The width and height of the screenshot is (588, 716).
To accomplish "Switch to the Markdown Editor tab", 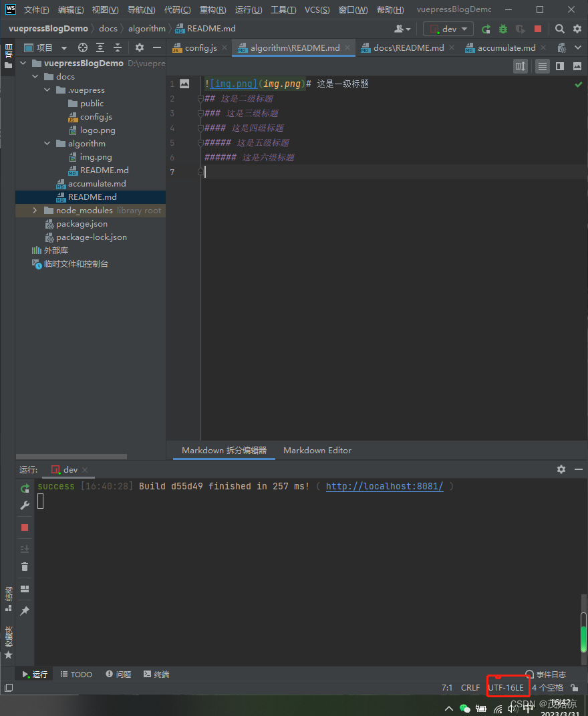I will pos(317,450).
